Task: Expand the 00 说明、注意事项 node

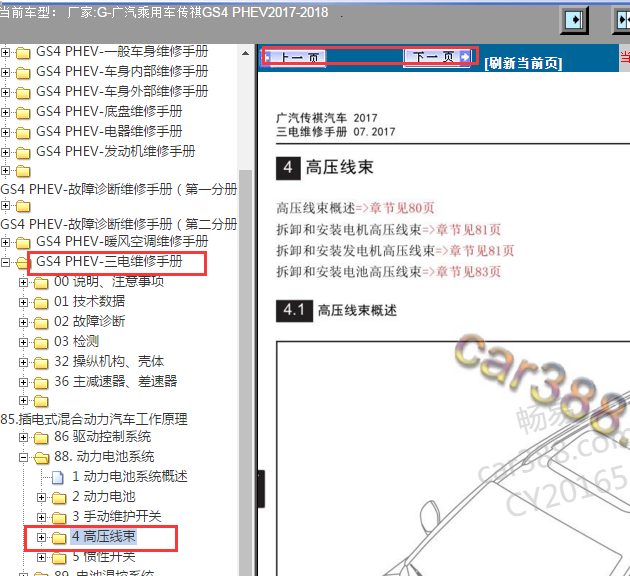Action: (x=23, y=282)
